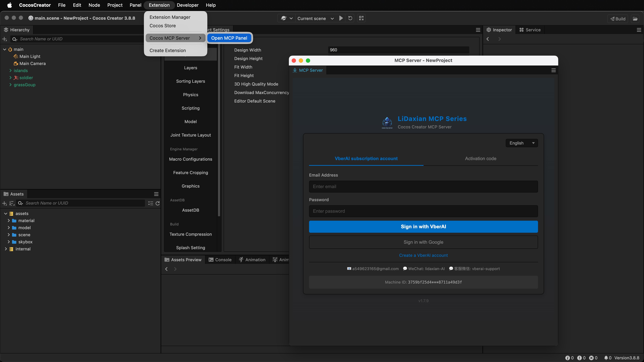Viewport: 644px width, 362px height.
Task: Select VberAI subscription account tab
Action: (366, 159)
